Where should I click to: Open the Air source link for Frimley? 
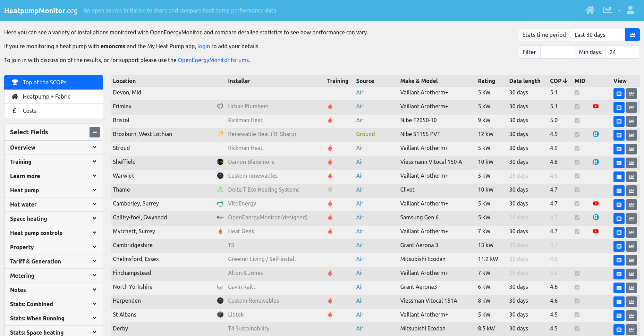[359, 106]
